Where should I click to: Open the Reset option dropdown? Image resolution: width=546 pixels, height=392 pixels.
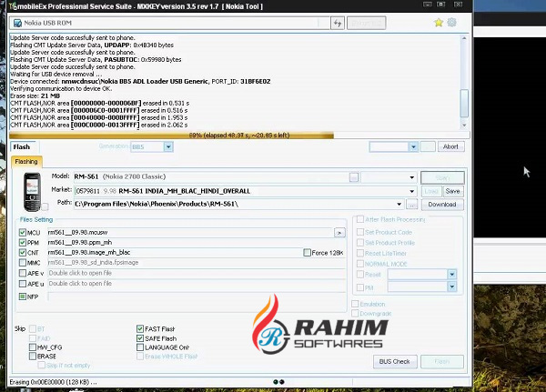pos(452,275)
